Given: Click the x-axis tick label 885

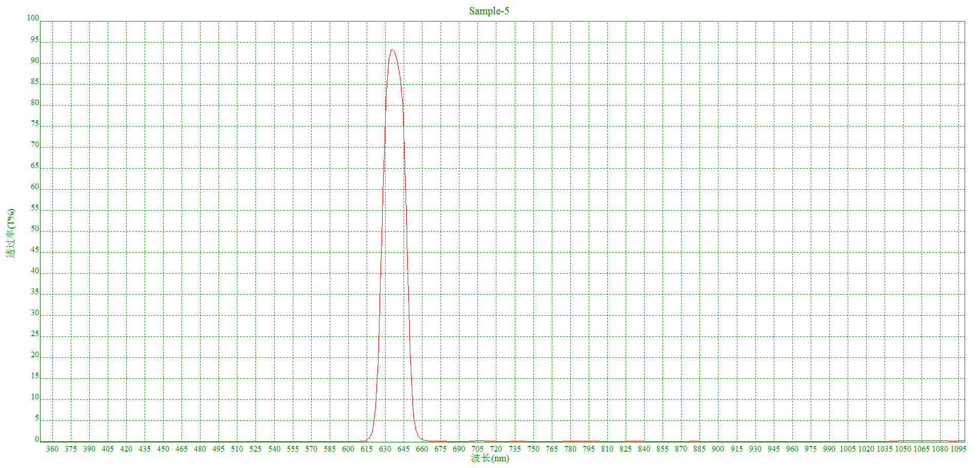Looking at the screenshot, I should [699, 449].
